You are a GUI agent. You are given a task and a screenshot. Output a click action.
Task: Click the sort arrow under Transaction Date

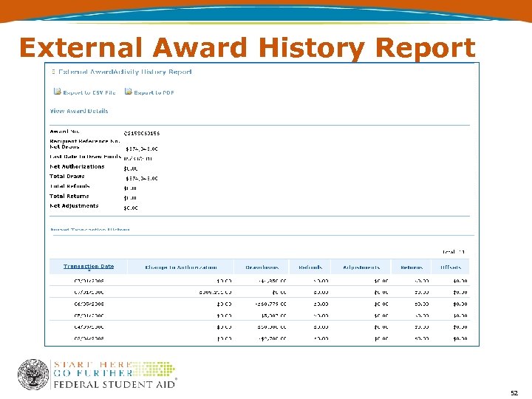[89, 270]
